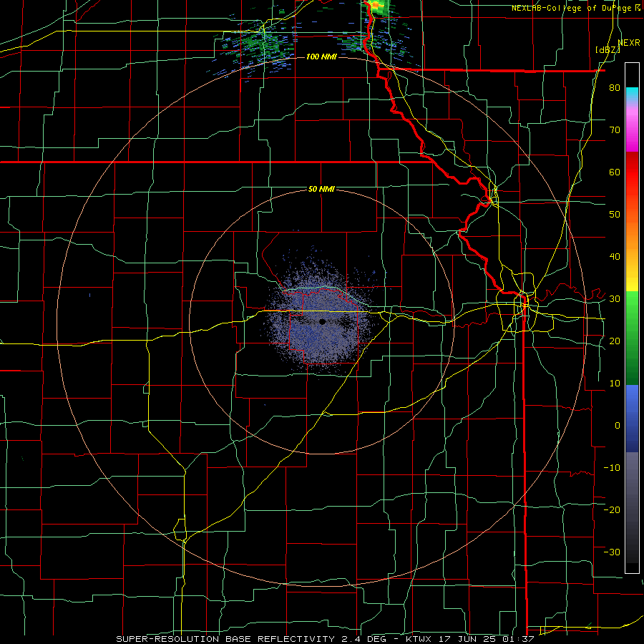Image resolution: width=644 pixels, height=644 pixels.
Task: Click the 70 value on dBZ scale
Action: click(x=615, y=130)
